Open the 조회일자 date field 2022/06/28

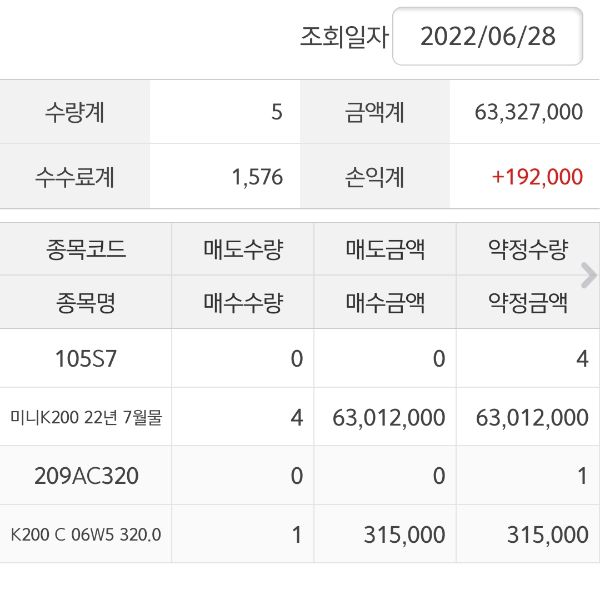tap(487, 37)
